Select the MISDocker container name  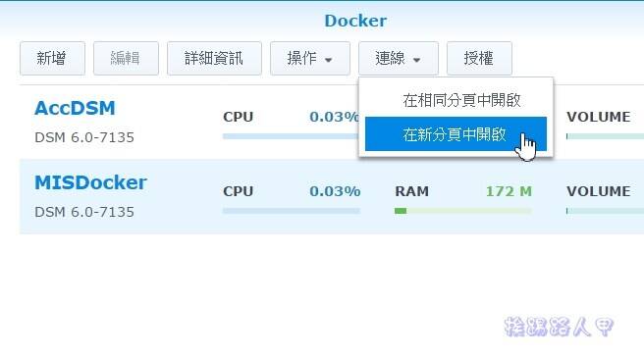pos(90,182)
